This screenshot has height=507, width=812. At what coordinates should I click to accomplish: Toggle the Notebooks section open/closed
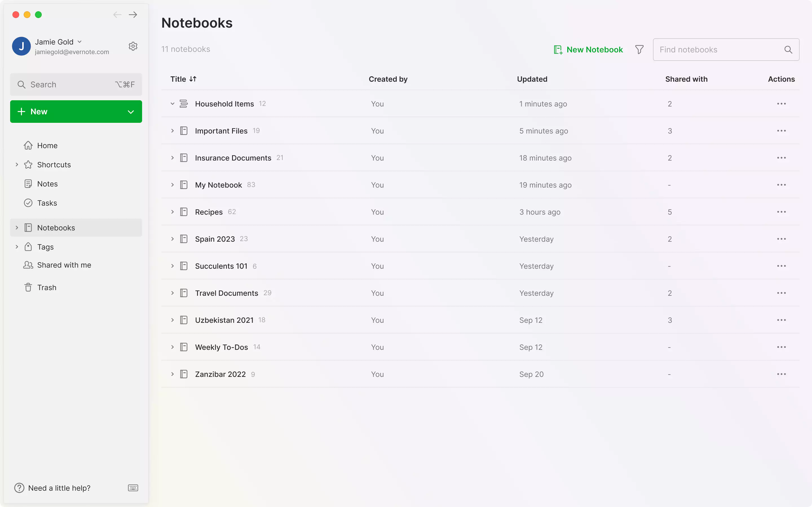click(x=16, y=227)
